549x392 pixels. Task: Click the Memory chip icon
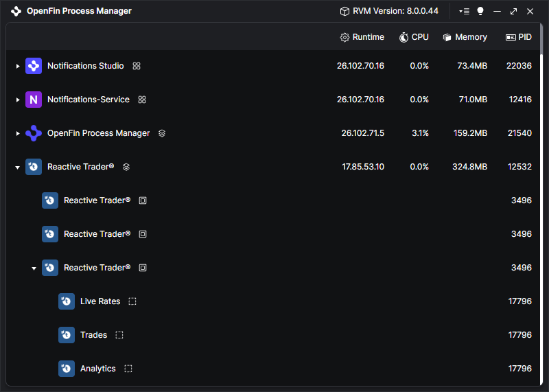click(447, 37)
